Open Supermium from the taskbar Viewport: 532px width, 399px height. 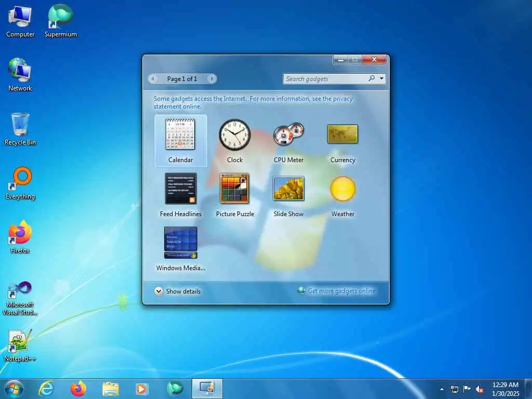[x=175, y=389]
